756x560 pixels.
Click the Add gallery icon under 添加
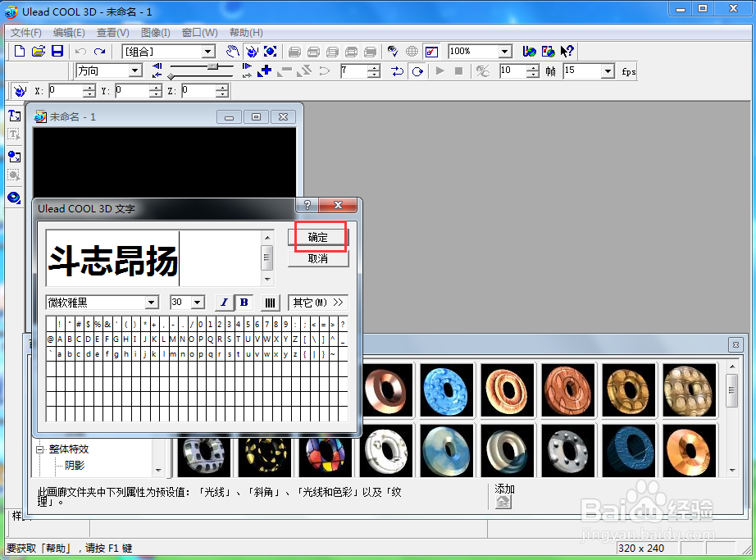click(503, 502)
